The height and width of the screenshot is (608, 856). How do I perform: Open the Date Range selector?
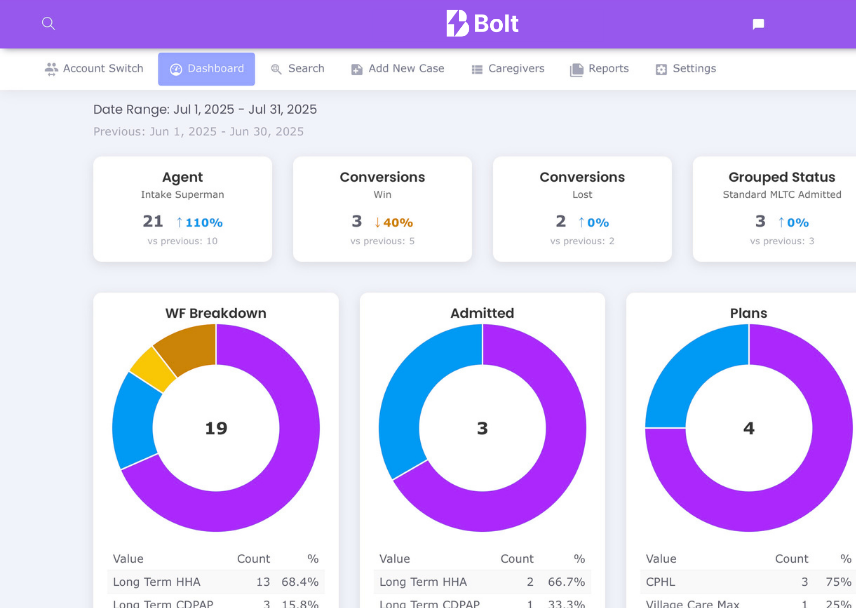click(x=204, y=110)
